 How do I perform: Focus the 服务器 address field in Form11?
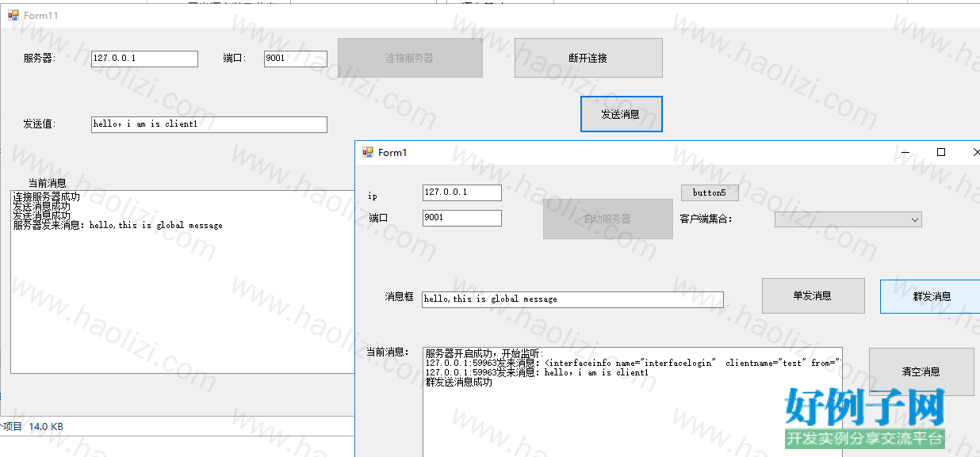point(144,59)
